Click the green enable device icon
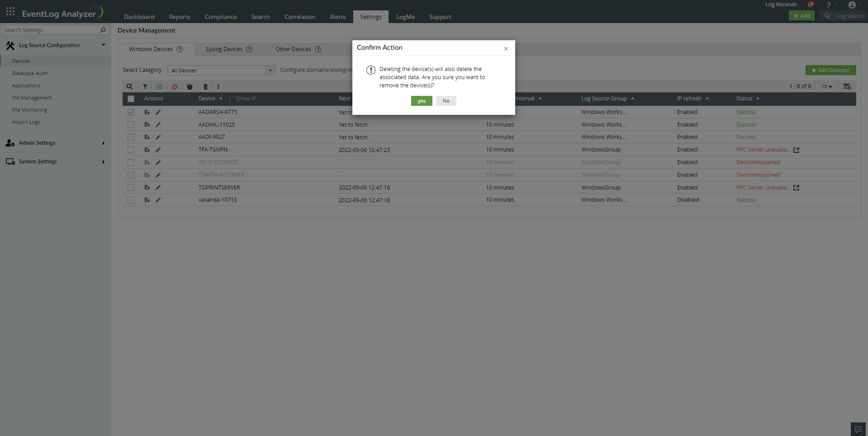The height and width of the screenshot is (436, 868). [159, 87]
